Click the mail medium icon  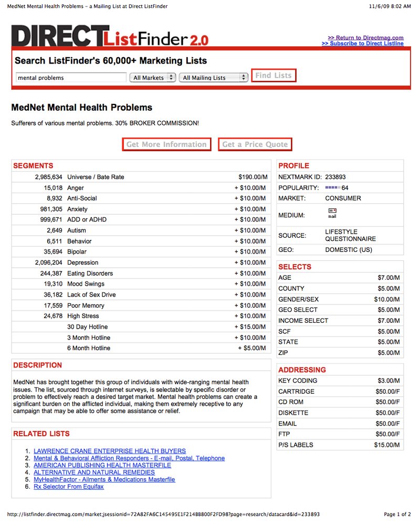pyautogui.click(x=332, y=213)
